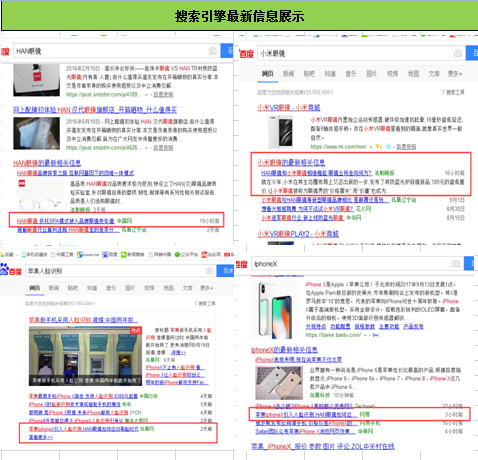Click V credibility badge after mi.com URL

tap(378, 146)
